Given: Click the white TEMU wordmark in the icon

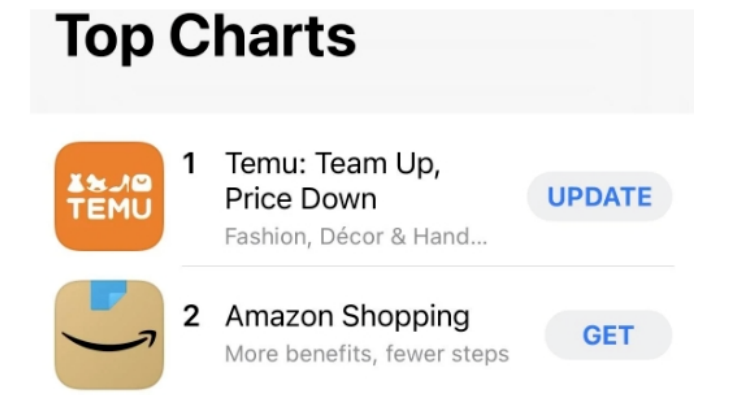Looking at the screenshot, I should tap(109, 209).
